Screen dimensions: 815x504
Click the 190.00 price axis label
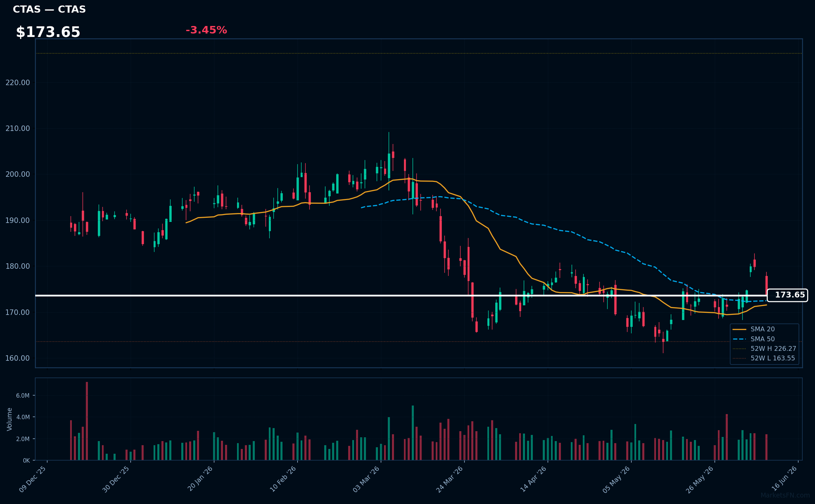18,220
